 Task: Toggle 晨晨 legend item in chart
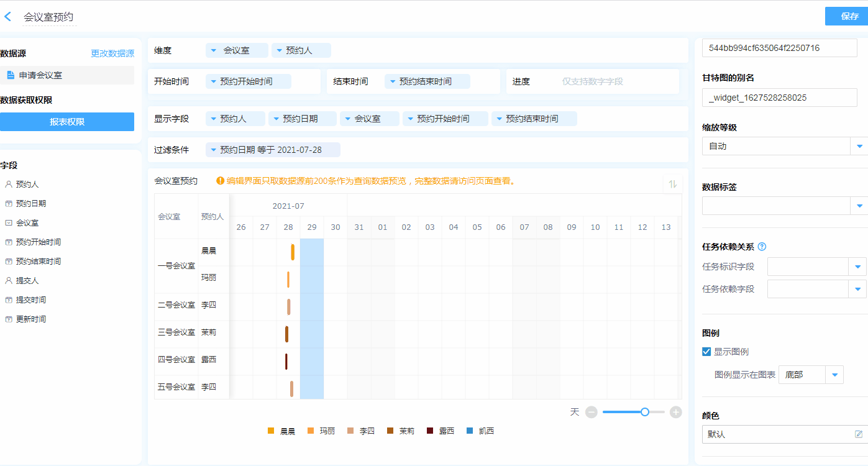(x=281, y=431)
